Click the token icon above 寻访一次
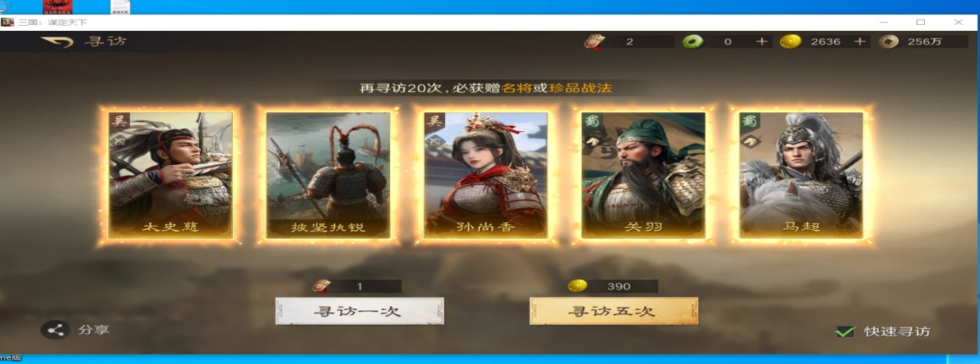The height and width of the screenshot is (364, 980). point(321,286)
